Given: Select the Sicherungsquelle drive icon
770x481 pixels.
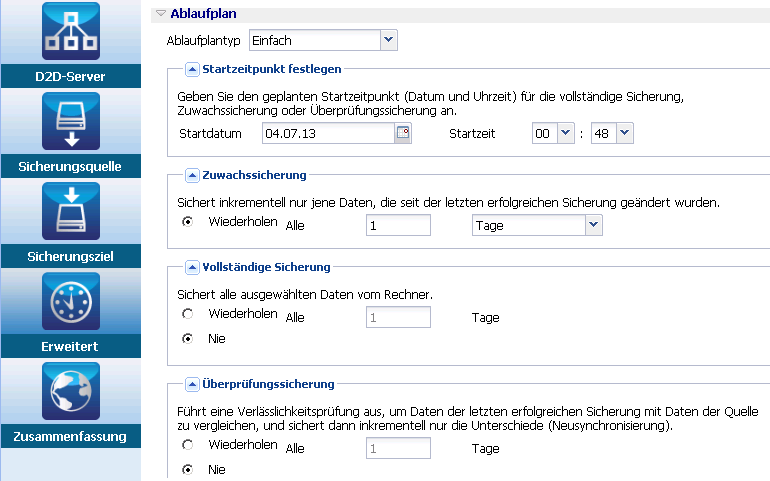Looking at the screenshot, I should tap(70, 120).
